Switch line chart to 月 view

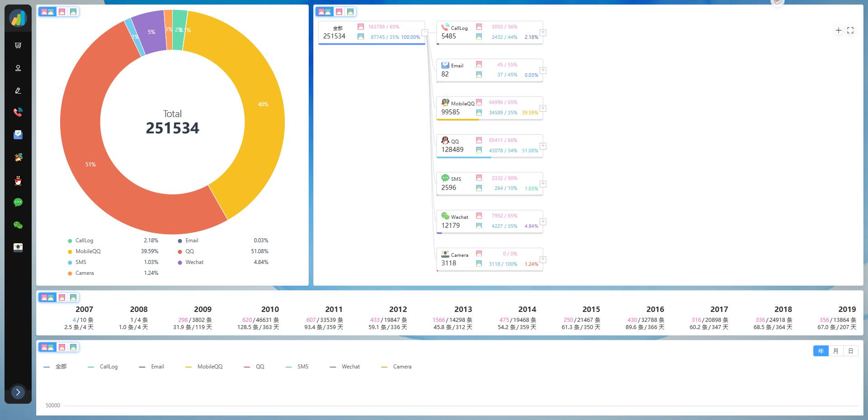click(835, 351)
